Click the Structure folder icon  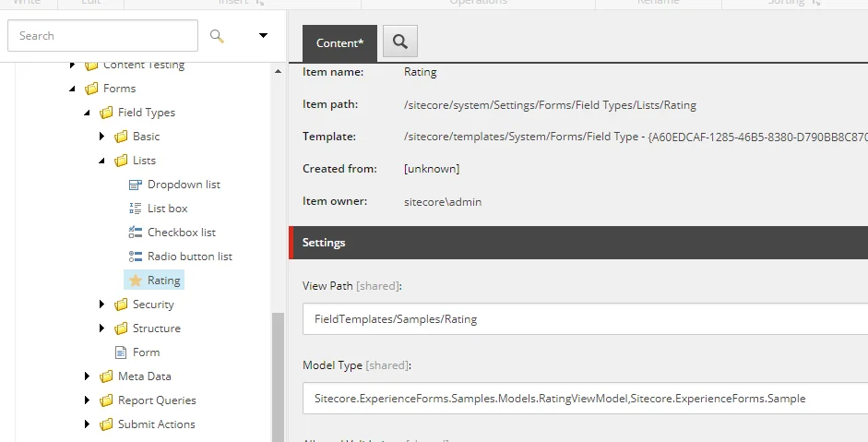point(121,329)
